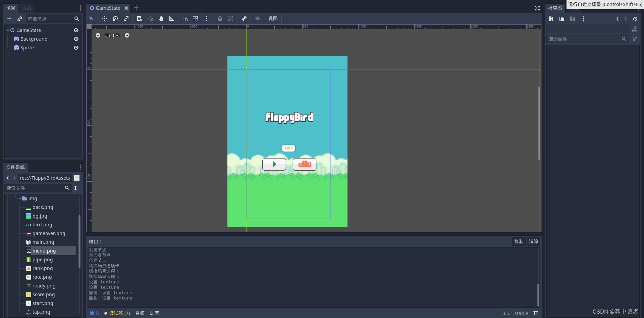644x318 pixels.
Task: Activate the Ruler measuring tool
Action: click(x=172, y=19)
